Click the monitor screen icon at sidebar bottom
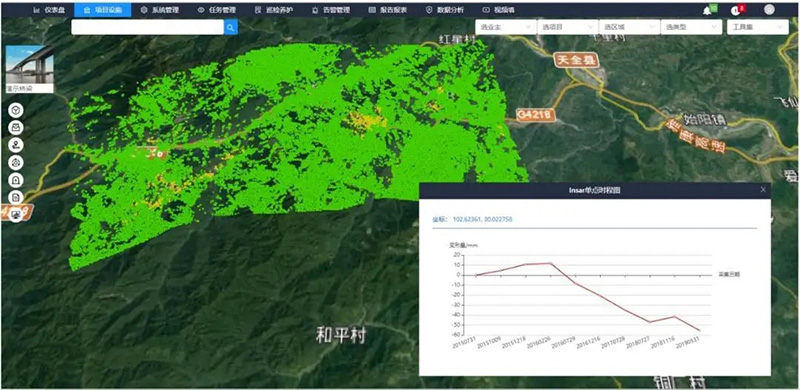800x390 pixels. (x=16, y=214)
